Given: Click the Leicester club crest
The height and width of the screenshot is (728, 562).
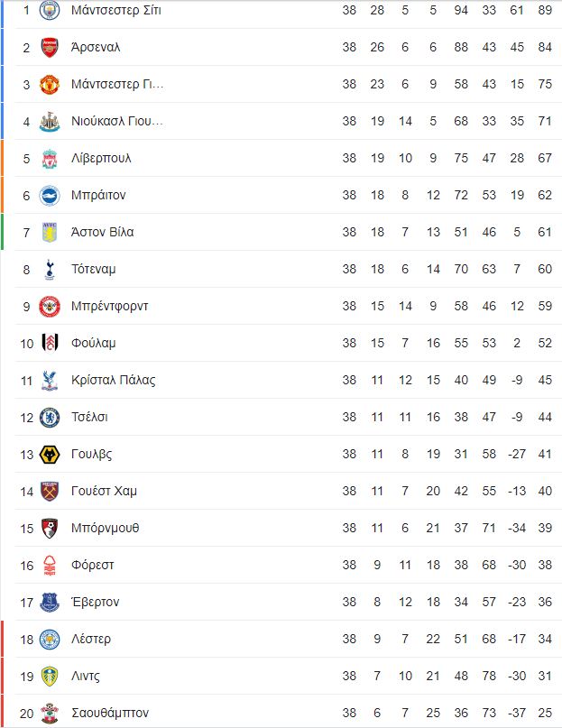Looking at the screenshot, I should tap(50, 640).
